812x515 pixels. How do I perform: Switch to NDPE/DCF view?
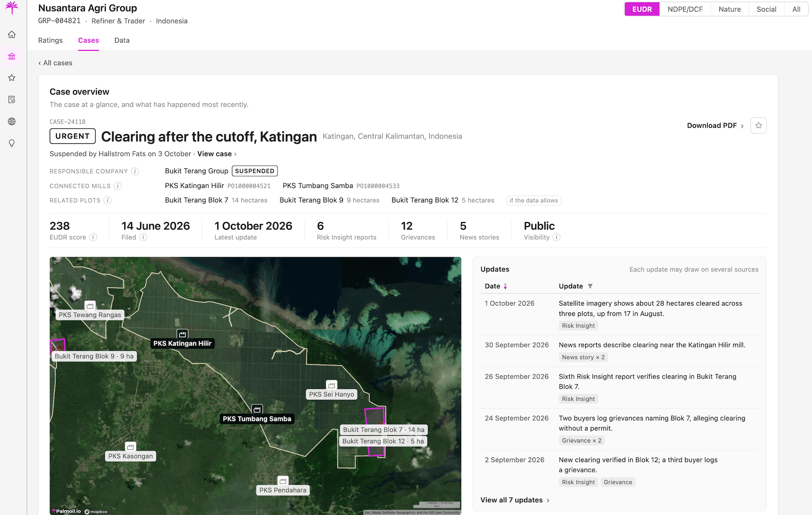pyautogui.click(x=685, y=9)
